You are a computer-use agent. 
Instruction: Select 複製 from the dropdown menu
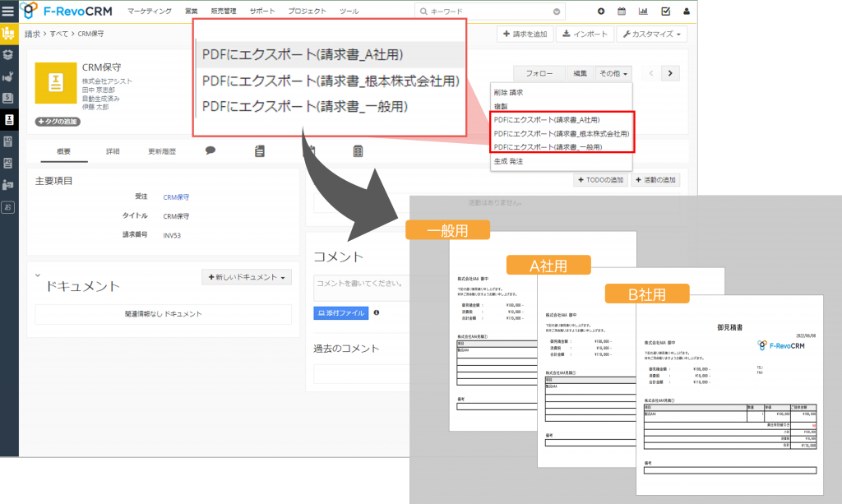562,106
